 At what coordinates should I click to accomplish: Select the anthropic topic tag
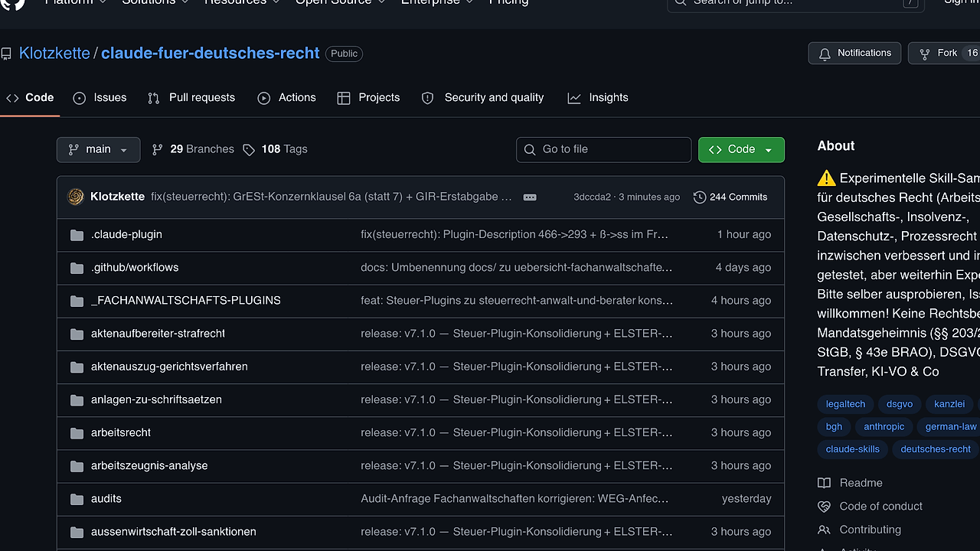pyautogui.click(x=884, y=426)
